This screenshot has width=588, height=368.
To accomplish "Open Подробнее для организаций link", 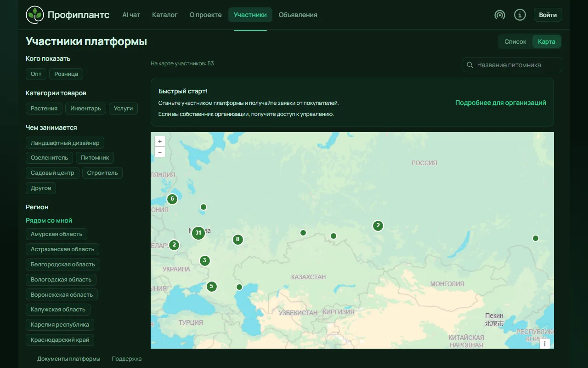I will click(501, 103).
